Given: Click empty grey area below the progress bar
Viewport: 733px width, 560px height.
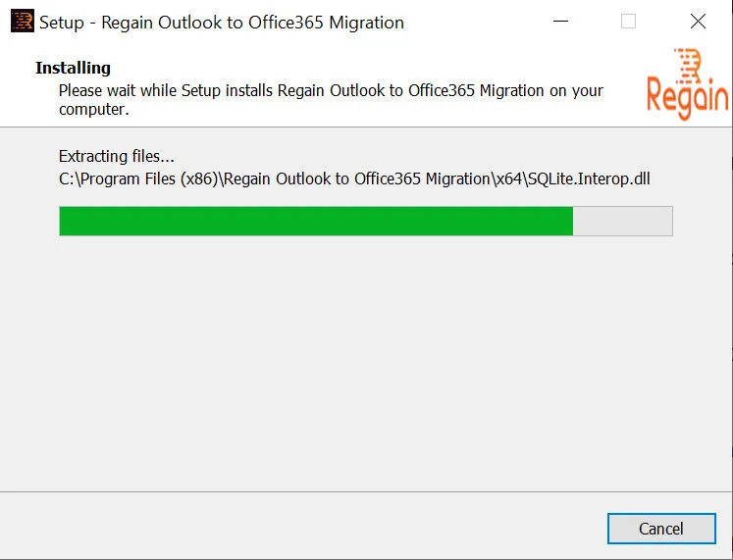Looking at the screenshot, I should 366,364.
